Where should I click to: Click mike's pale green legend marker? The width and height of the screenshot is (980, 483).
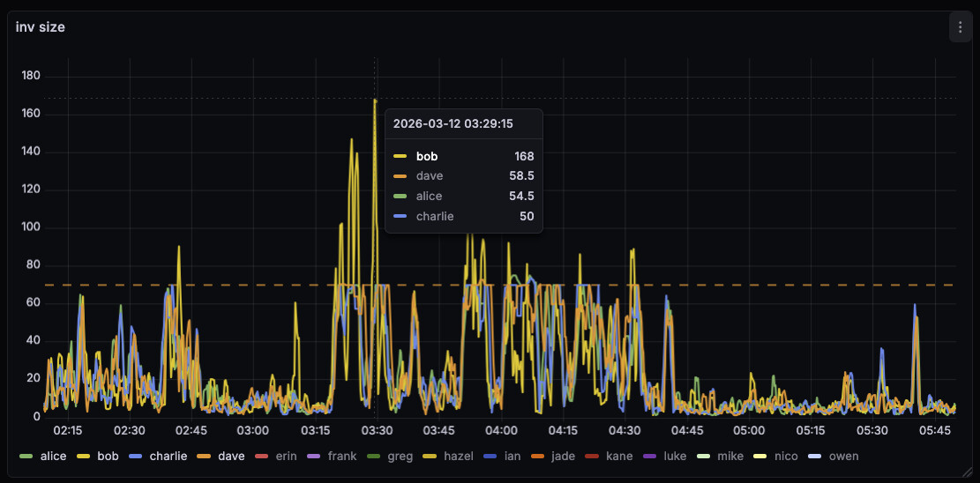[x=703, y=456]
